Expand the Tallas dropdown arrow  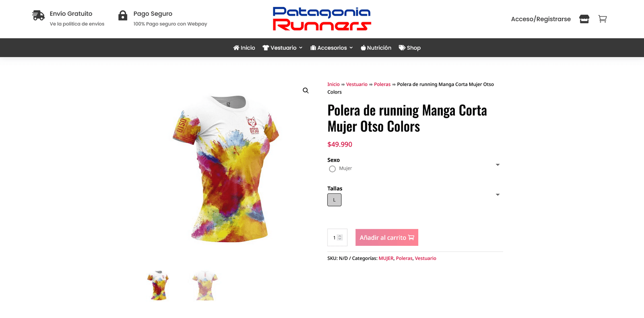(x=497, y=195)
